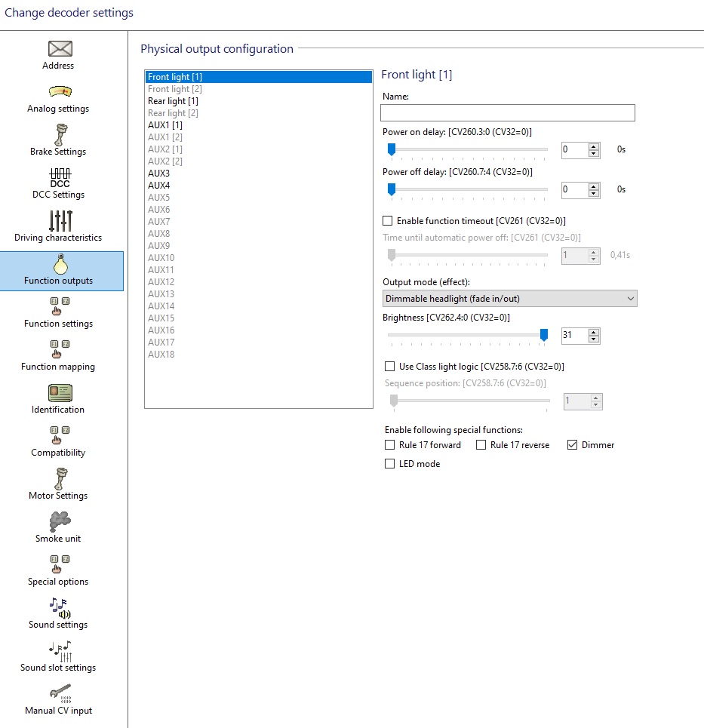Select AUX5 in output list
The height and width of the screenshot is (728, 704).
259,198
